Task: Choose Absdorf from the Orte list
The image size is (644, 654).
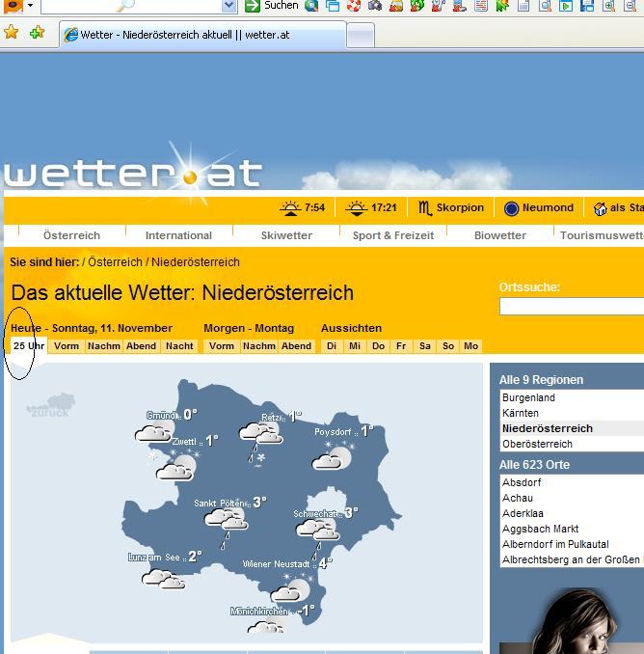Action: 572,482
